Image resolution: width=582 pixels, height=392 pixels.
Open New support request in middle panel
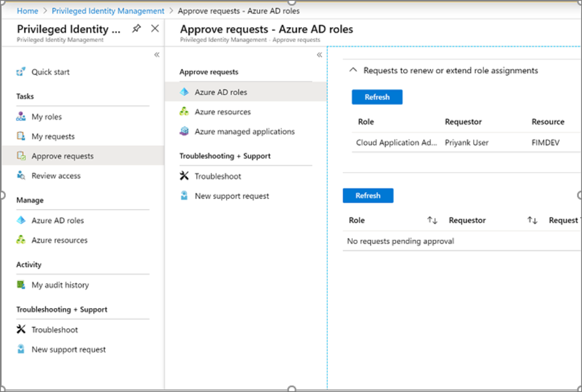pyautogui.click(x=232, y=196)
